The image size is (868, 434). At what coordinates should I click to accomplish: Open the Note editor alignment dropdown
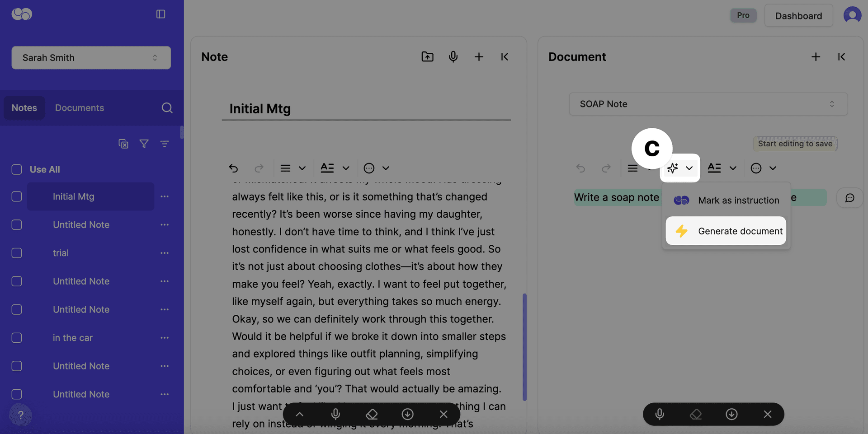293,168
